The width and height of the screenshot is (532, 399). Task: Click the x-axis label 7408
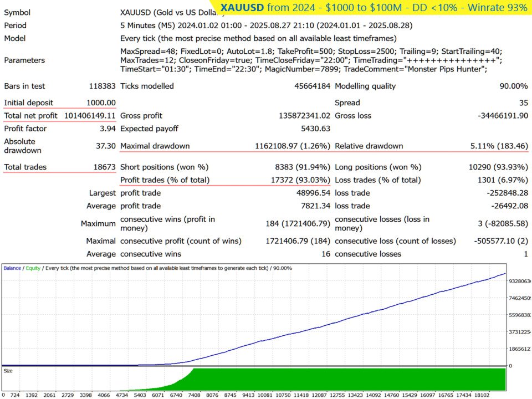tap(194, 395)
